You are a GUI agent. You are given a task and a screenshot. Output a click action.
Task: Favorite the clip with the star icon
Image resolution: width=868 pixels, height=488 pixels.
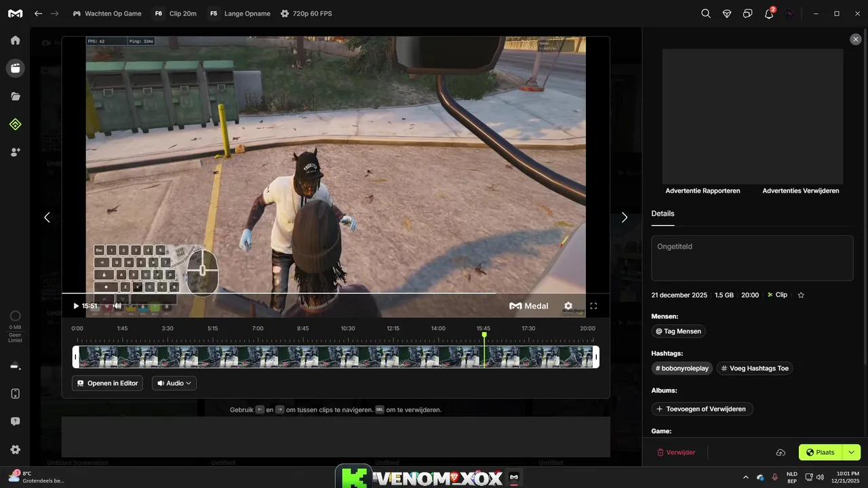801,296
